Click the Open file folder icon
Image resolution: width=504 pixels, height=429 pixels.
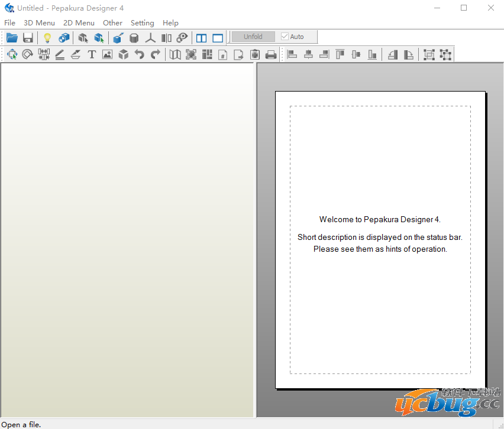tap(12, 38)
